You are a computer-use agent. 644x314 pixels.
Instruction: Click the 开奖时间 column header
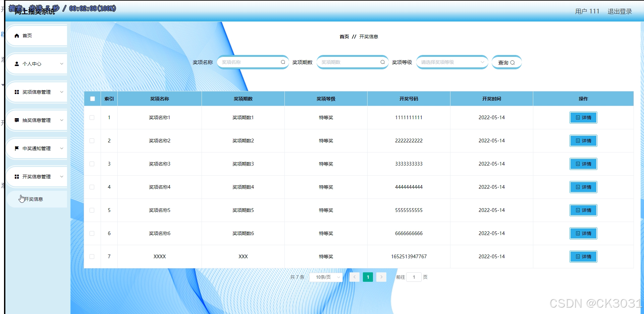point(492,99)
